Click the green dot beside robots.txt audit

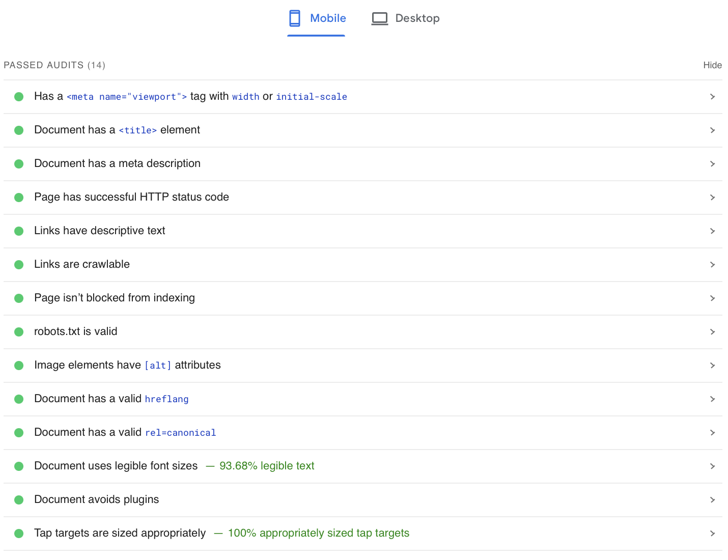pos(19,331)
